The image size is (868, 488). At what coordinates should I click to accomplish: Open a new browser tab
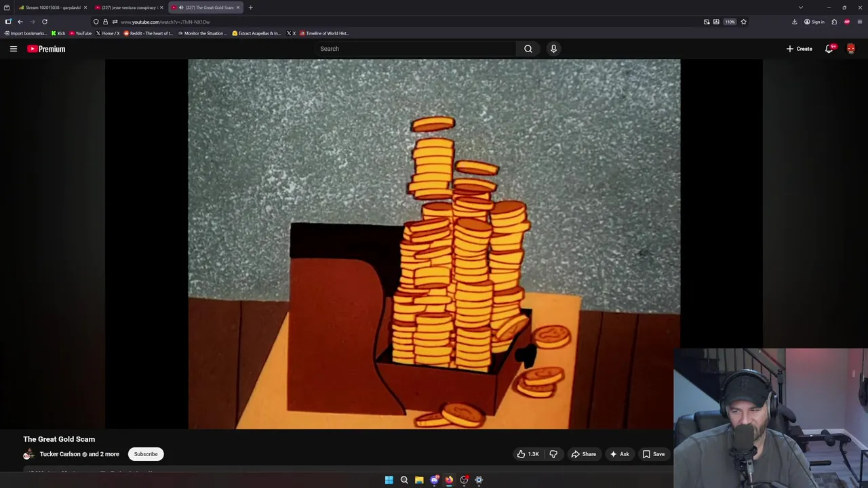click(x=250, y=7)
